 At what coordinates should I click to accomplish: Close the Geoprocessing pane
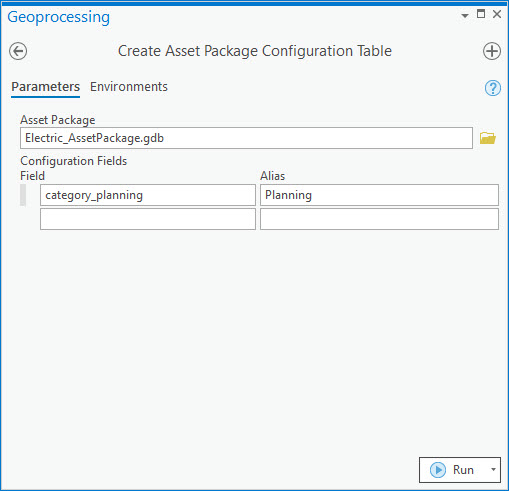pyautogui.click(x=497, y=14)
